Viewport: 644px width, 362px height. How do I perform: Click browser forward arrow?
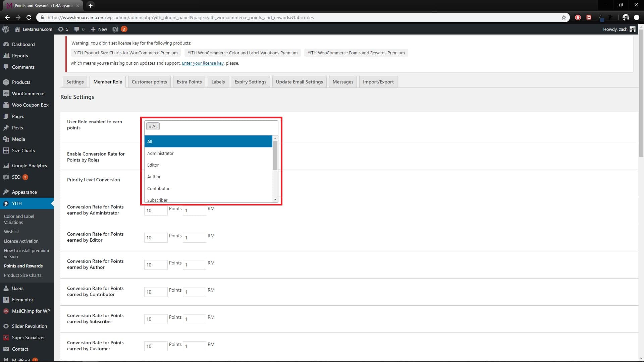pos(18,17)
